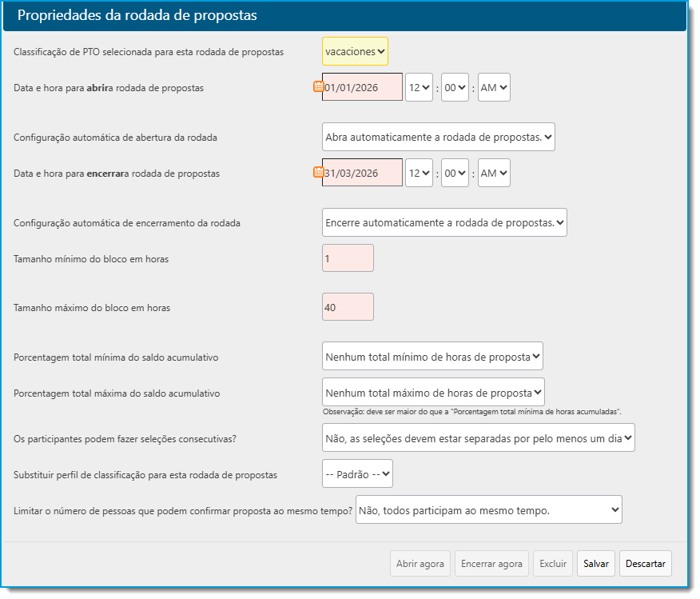Image resolution: width=700 pixels, height=599 pixels.
Task: Open calendar icon beside opening date 01/01/2026
Action: (318, 86)
